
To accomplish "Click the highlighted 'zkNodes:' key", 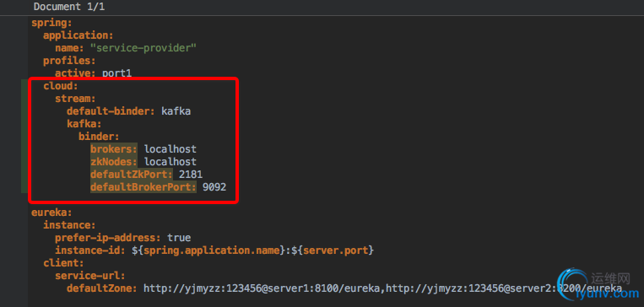I will (114, 162).
